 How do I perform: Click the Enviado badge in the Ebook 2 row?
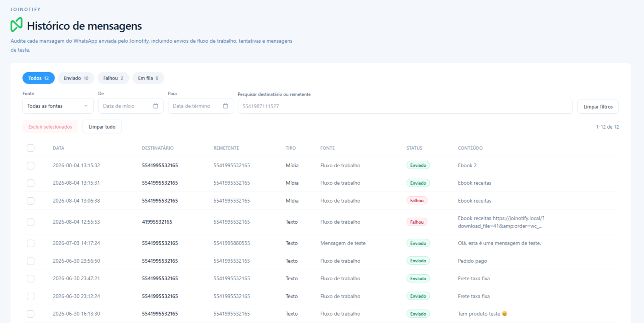point(418,165)
